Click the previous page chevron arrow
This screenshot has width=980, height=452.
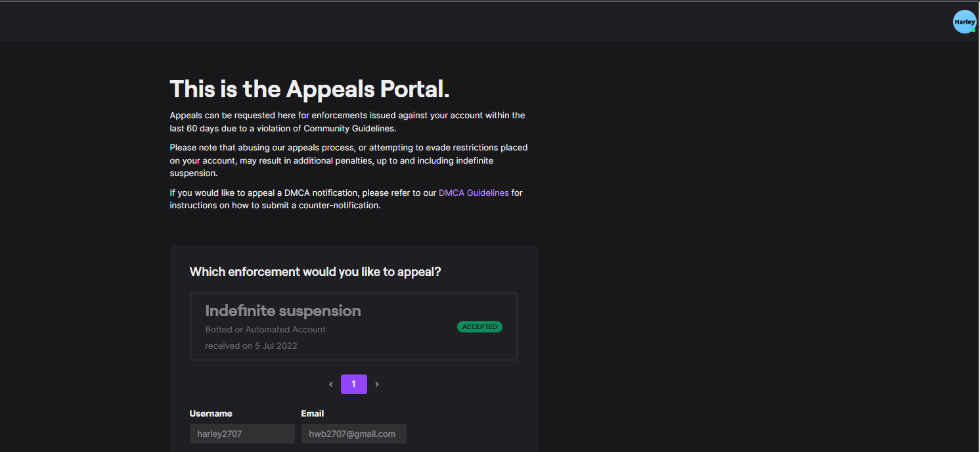(x=330, y=384)
